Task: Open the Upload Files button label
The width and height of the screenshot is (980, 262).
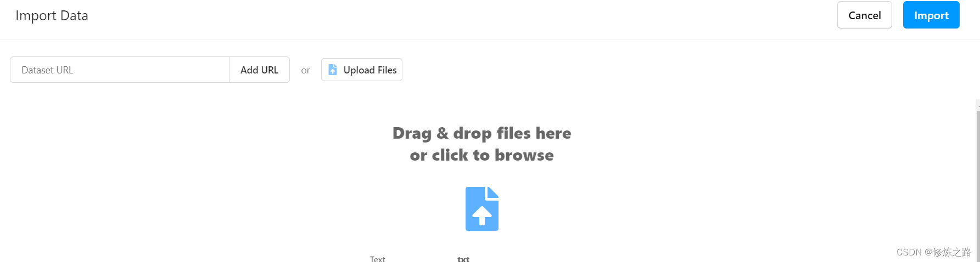Action: [370, 70]
